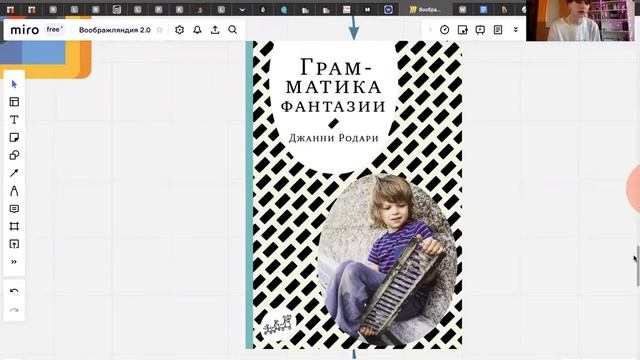Open the browser tab list chevron
640x360 pixels.
click(242, 9)
